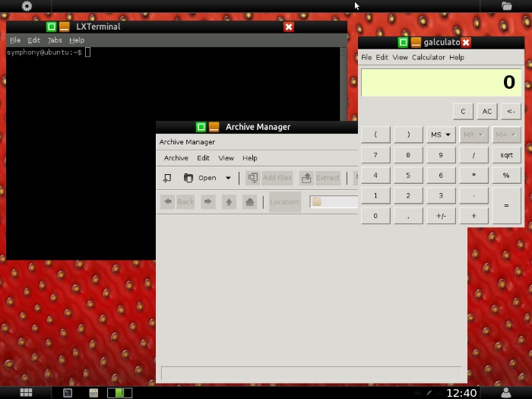This screenshot has height=399, width=532.
Task: Click the C clear button
Action: pyautogui.click(x=463, y=112)
